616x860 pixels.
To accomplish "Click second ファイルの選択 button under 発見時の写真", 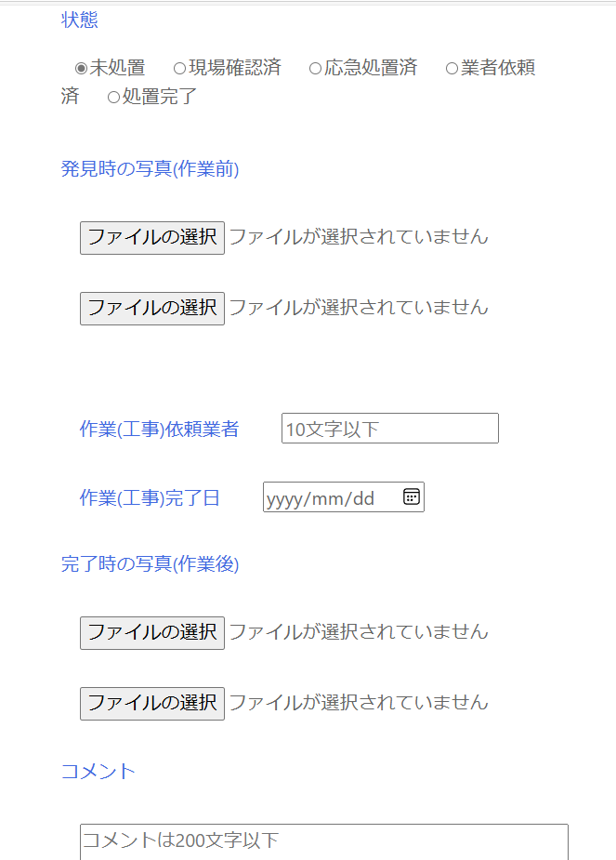I will 152,308.
